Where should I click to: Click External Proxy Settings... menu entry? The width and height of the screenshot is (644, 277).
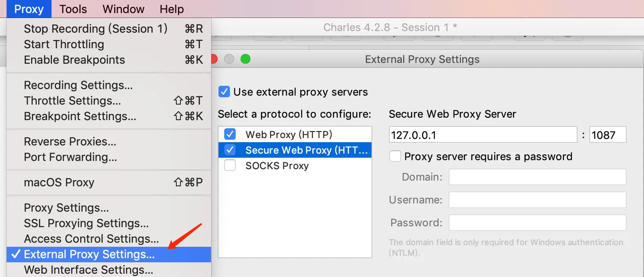[x=89, y=254]
